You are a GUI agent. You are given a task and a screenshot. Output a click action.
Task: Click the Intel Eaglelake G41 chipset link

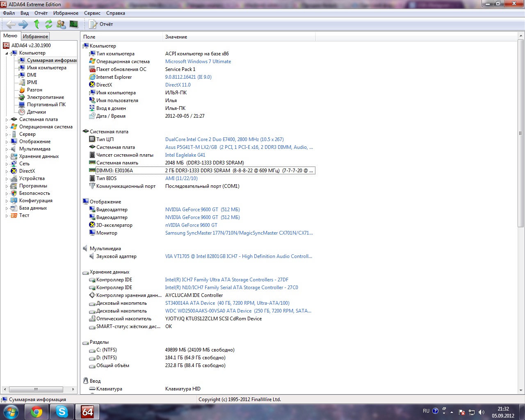pyautogui.click(x=185, y=155)
